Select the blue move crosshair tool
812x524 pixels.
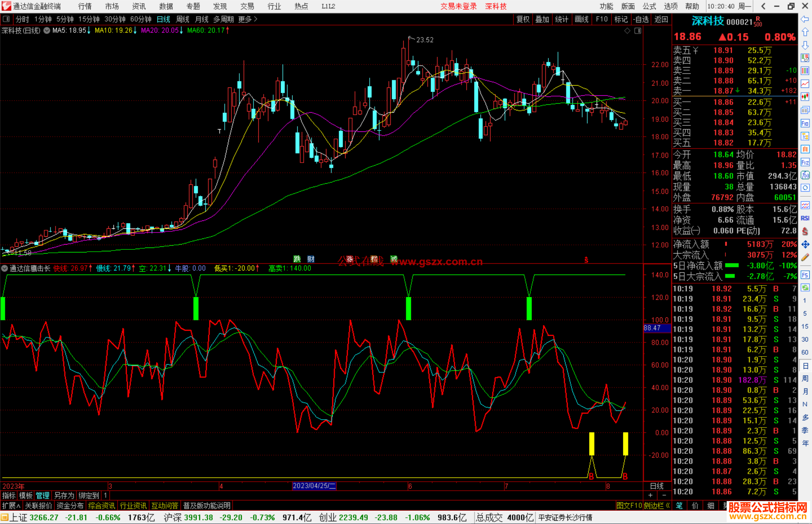click(x=805, y=245)
